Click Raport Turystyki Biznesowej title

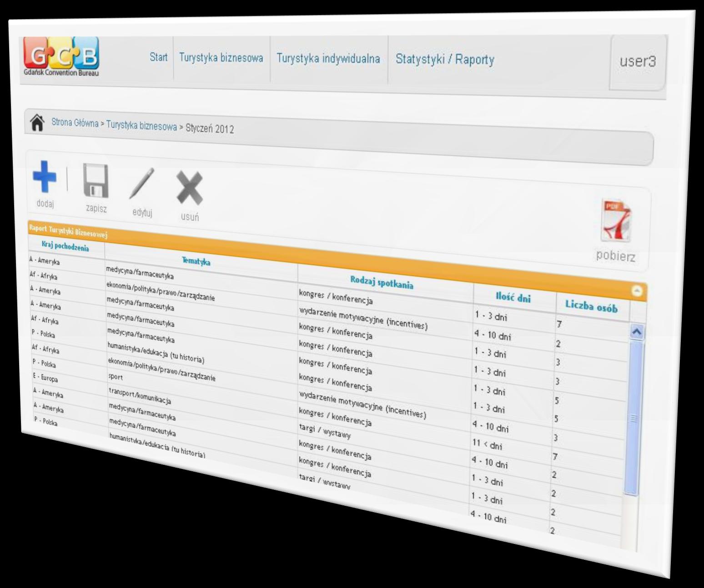click(68, 231)
